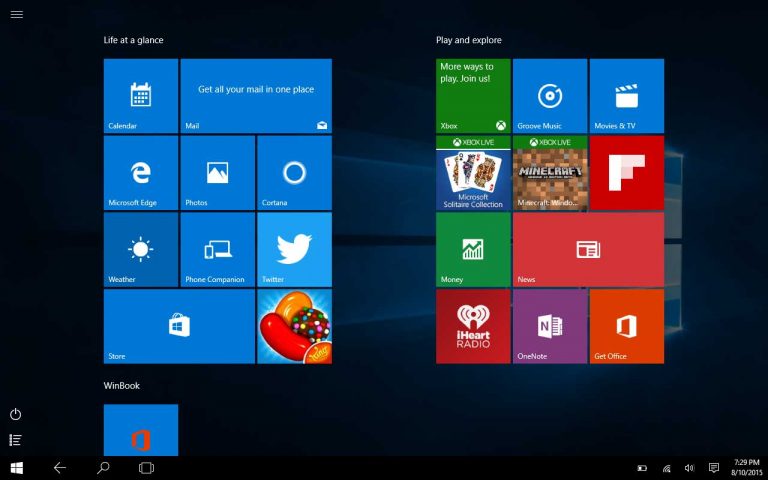Open the OneNote tile
Image resolution: width=768 pixels, height=480 pixels.
click(550, 327)
